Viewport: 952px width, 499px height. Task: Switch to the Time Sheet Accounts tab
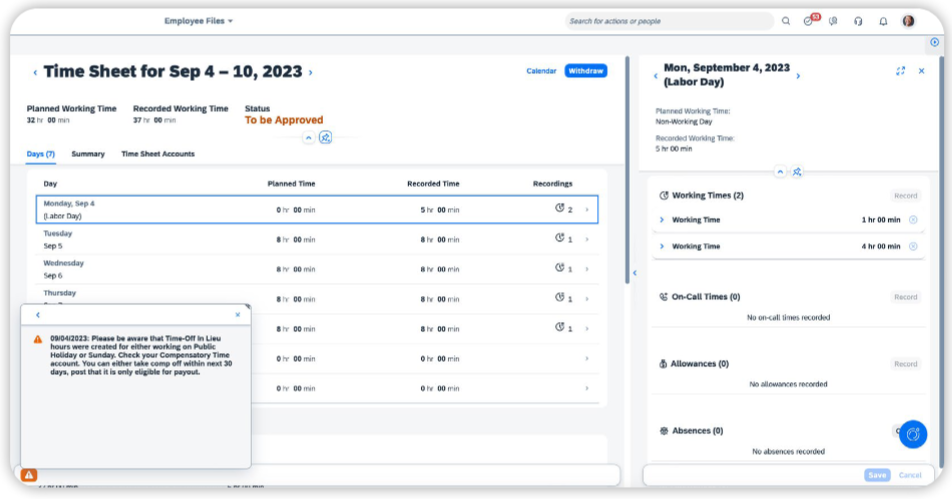(158, 154)
